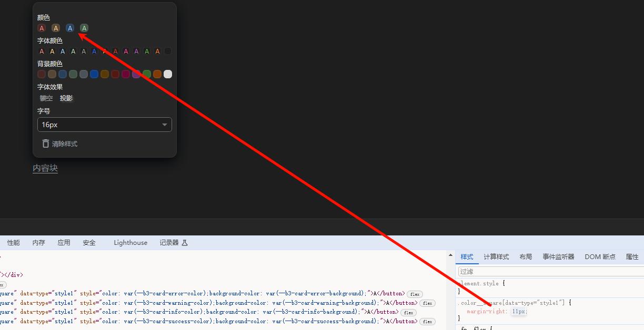Choose the green 背景颜色 swatch
This screenshot has height=330, width=644.
147,74
